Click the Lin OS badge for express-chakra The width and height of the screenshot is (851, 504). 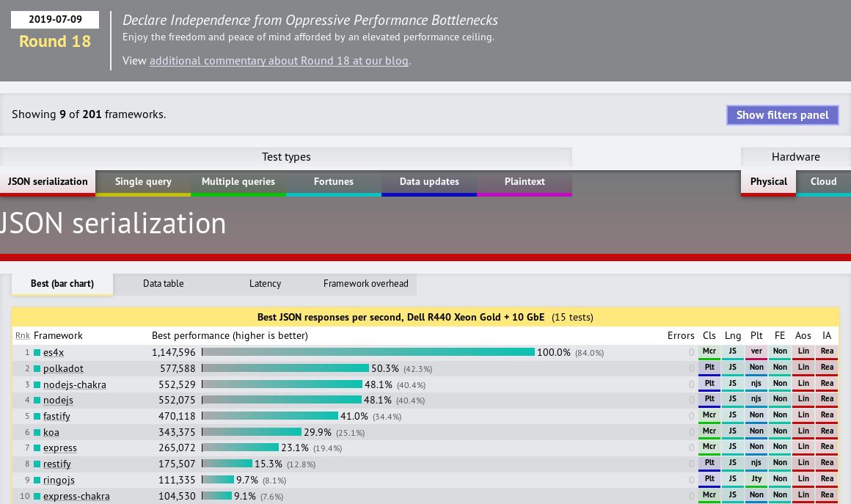coord(803,496)
